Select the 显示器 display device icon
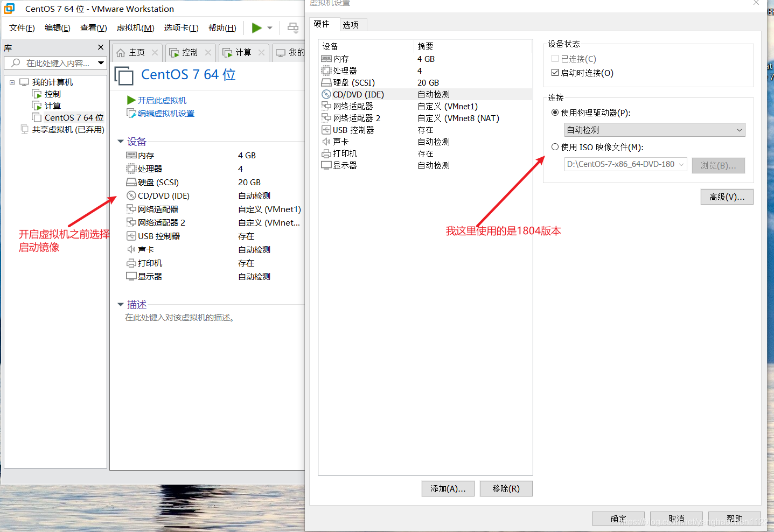The height and width of the screenshot is (532, 774). [327, 165]
